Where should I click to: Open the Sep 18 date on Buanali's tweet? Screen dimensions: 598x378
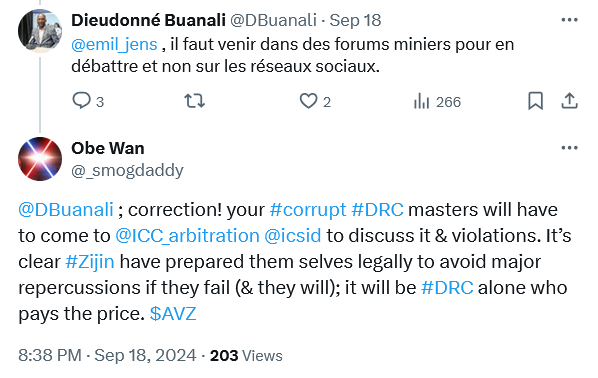tap(355, 20)
